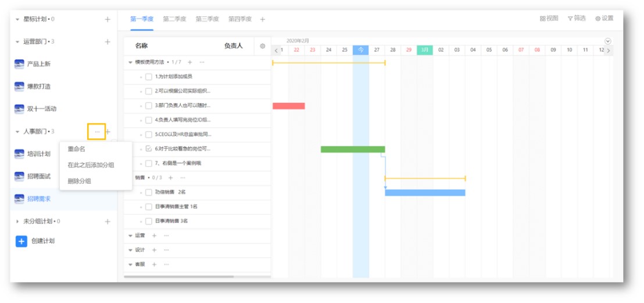
Task: Add a task to 销售 group with plus
Action: click(171, 177)
